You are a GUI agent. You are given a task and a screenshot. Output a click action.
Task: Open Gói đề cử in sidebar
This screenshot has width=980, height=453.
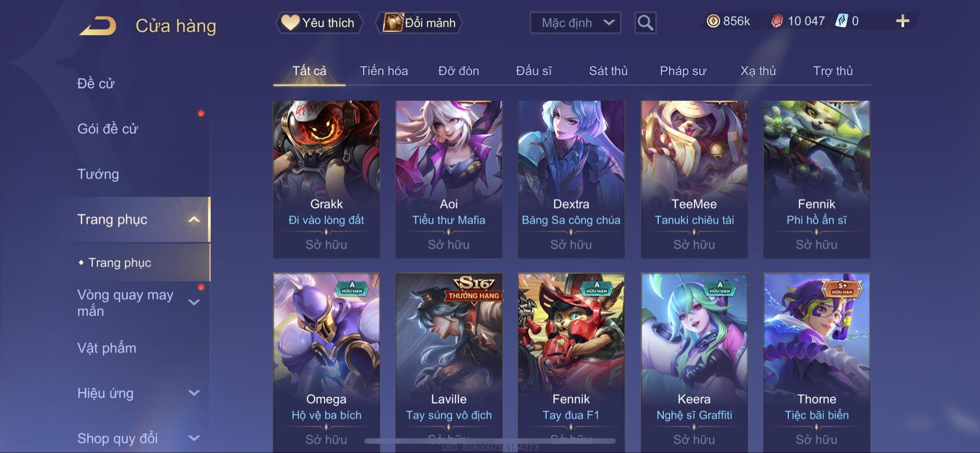(108, 129)
